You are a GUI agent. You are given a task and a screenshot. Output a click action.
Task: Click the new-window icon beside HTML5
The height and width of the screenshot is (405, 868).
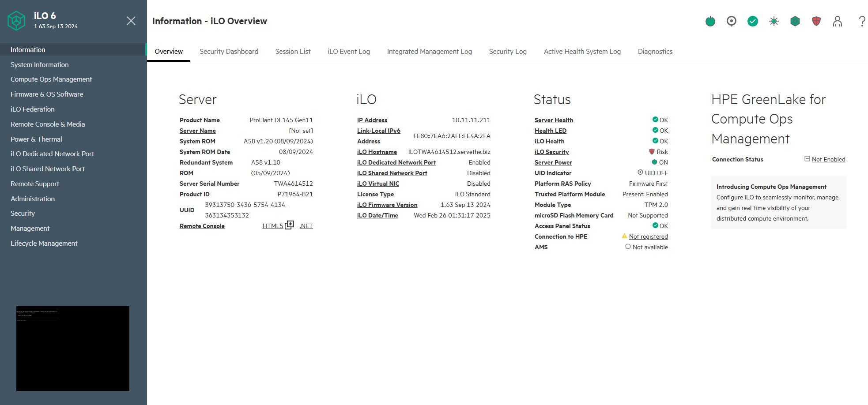(x=289, y=225)
